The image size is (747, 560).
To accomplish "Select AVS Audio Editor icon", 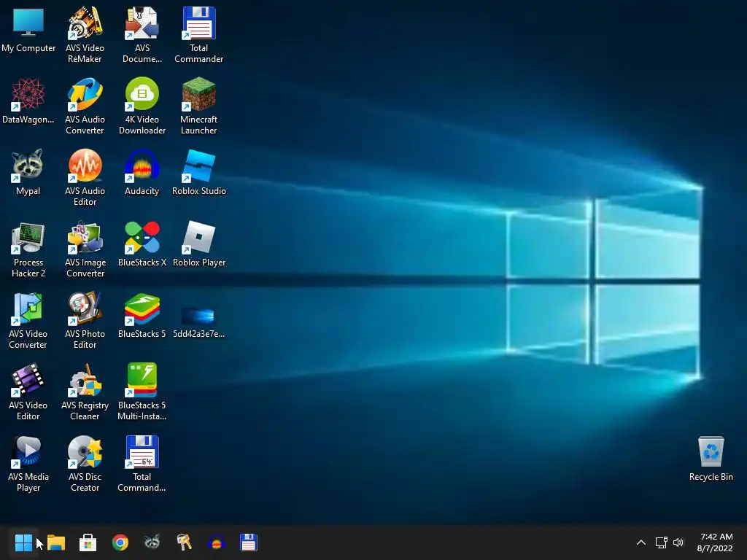I will (85, 177).
